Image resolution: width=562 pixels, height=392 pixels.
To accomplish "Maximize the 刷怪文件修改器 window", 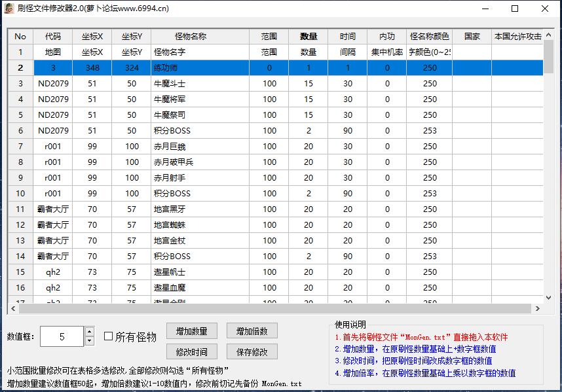I will [515, 9].
